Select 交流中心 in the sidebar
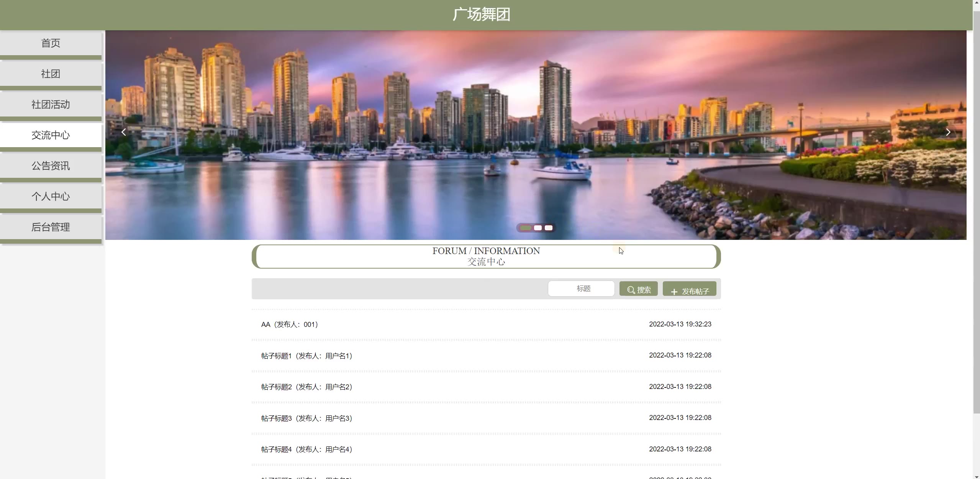 [x=51, y=135]
